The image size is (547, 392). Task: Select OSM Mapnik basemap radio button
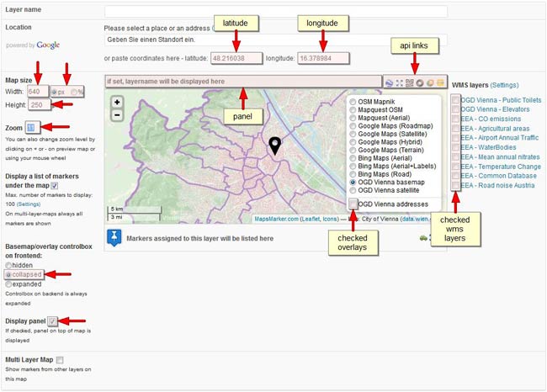tap(353, 102)
